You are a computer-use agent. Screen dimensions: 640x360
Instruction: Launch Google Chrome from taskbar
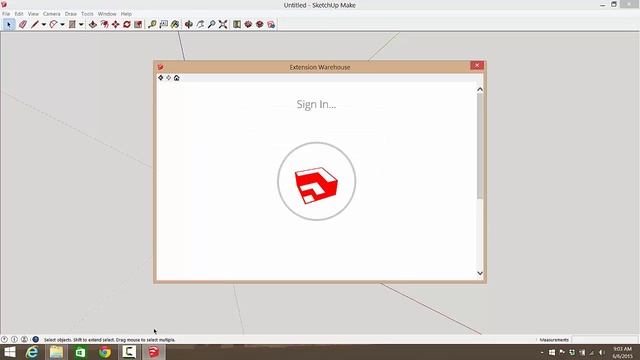[105, 352]
